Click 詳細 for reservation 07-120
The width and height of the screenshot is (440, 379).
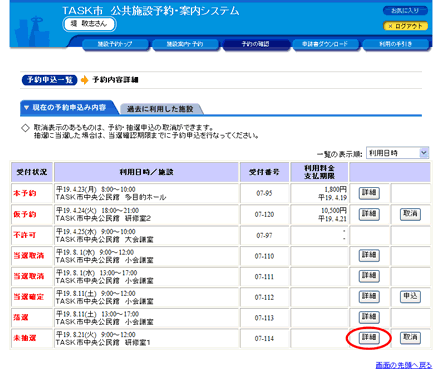369,214
